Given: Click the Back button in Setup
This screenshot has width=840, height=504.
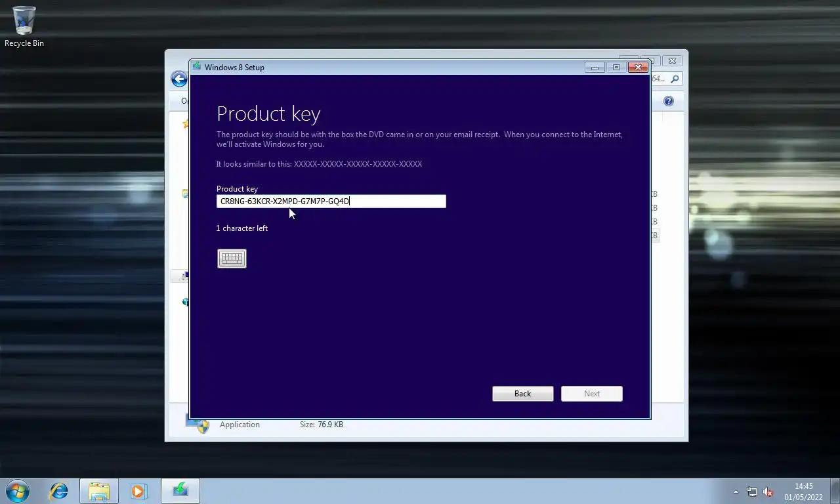Looking at the screenshot, I should [523, 394].
